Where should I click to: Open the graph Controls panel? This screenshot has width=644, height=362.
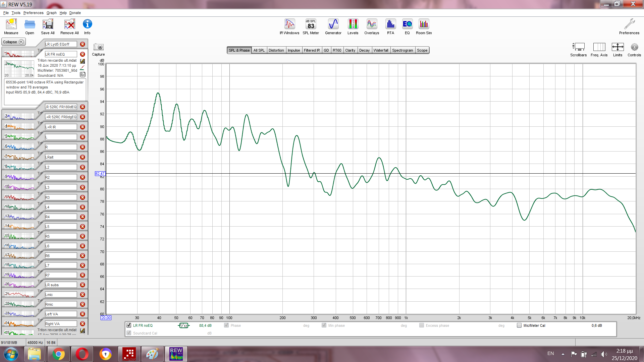(x=634, y=47)
